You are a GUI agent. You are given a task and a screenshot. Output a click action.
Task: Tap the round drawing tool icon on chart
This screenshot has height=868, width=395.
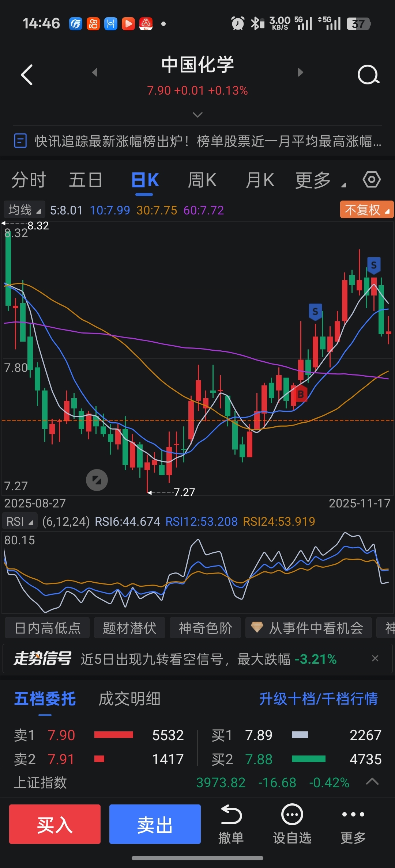[x=97, y=480]
